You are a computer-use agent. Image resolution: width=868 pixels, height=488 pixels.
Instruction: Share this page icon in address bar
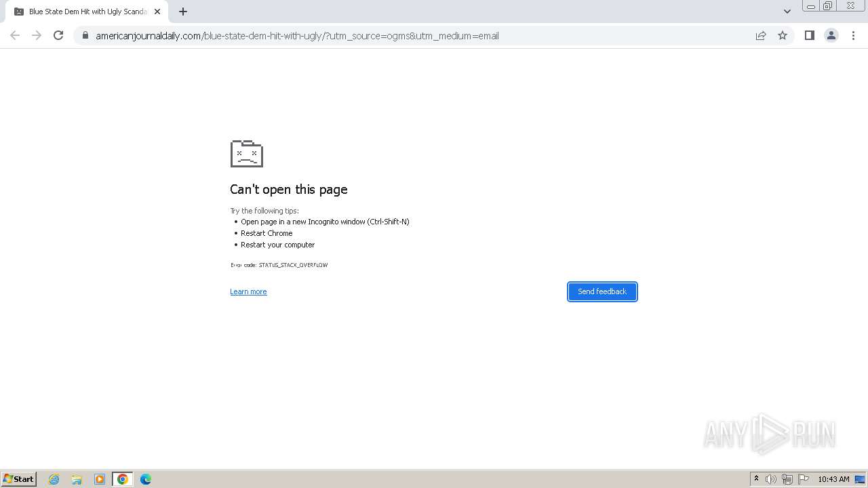pos(761,36)
